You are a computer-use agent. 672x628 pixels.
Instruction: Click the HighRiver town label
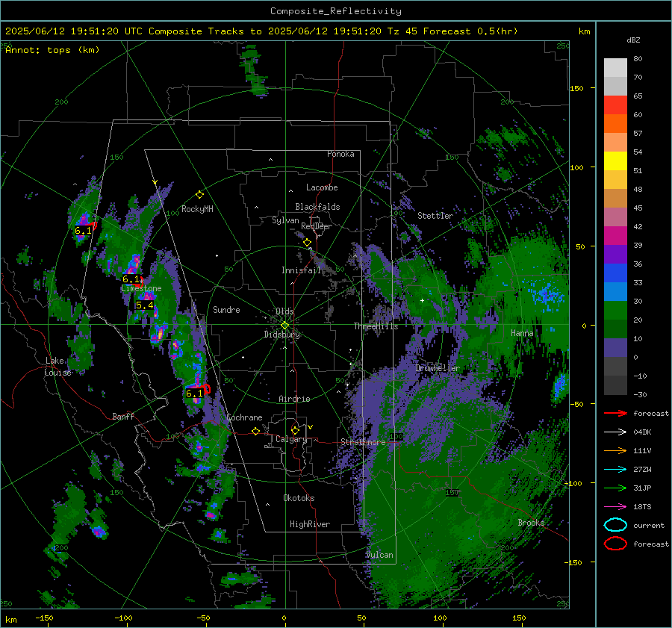pyautogui.click(x=310, y=524)
